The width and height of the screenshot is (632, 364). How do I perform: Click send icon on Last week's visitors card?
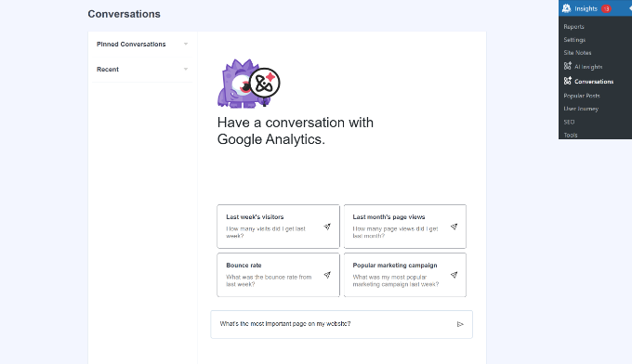pos(327,227)
